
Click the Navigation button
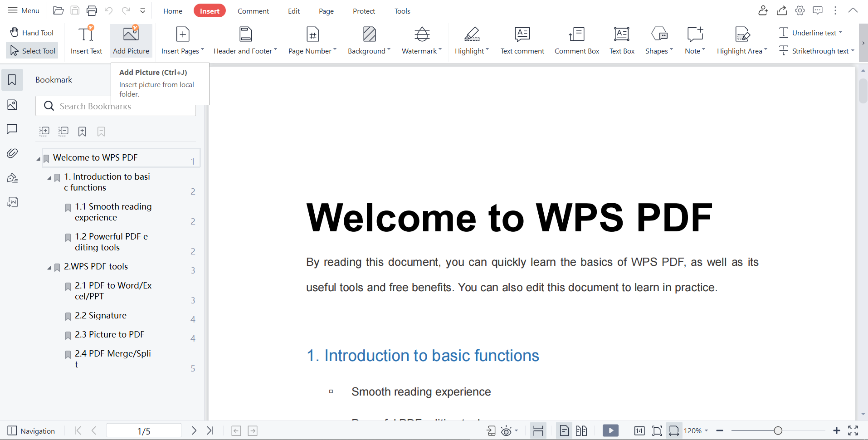coord(31,430)
